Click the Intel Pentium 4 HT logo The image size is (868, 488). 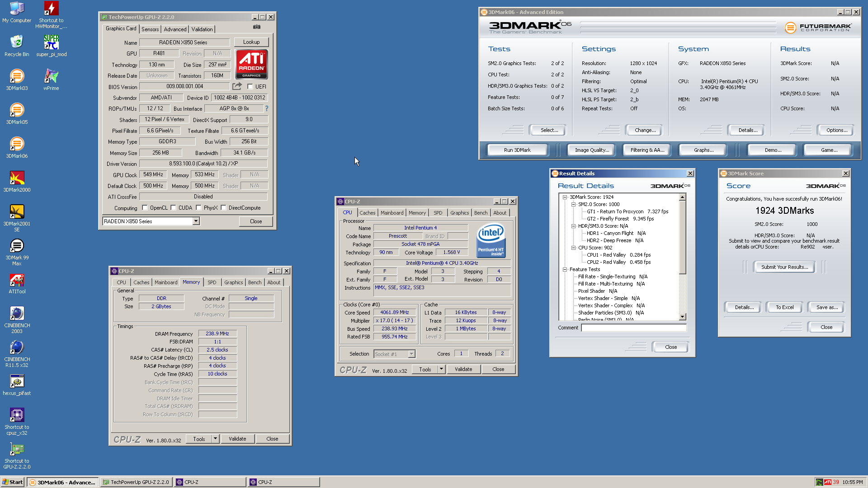click(x=491, y=240)
